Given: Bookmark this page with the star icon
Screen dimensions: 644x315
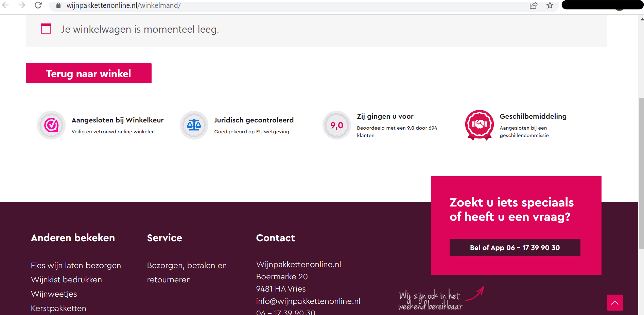Looking at the screenshot, I should click(550, 5).
